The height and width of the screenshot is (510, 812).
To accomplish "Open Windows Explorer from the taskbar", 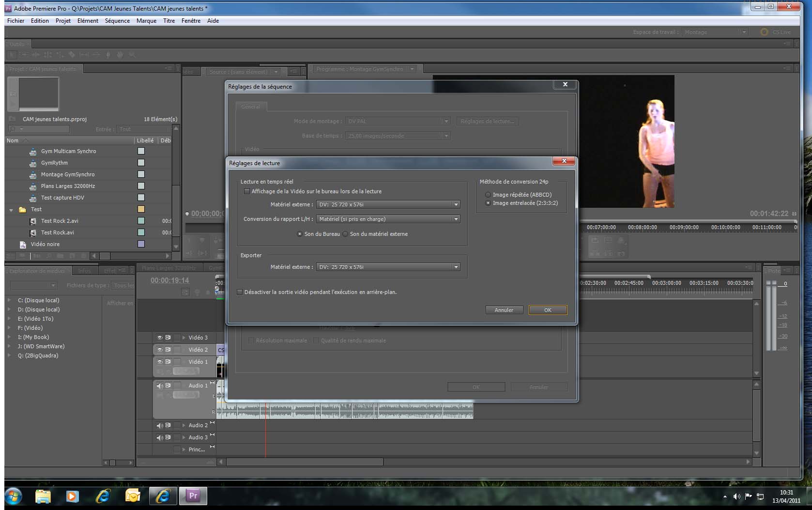I will (43, 496).
